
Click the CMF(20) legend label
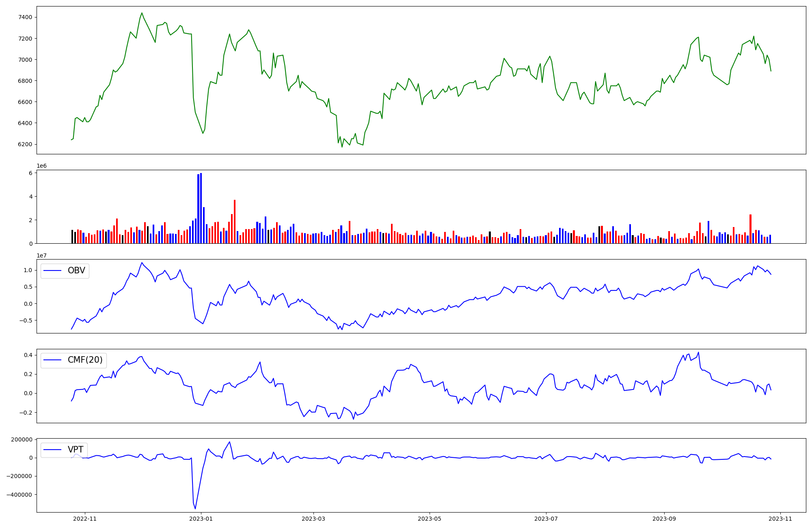click(85, 360)
